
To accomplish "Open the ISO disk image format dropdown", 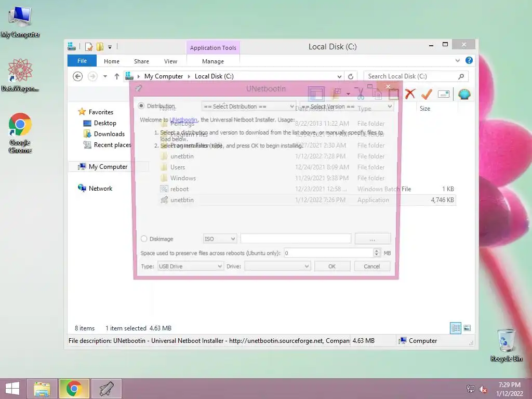I will 220,239.
